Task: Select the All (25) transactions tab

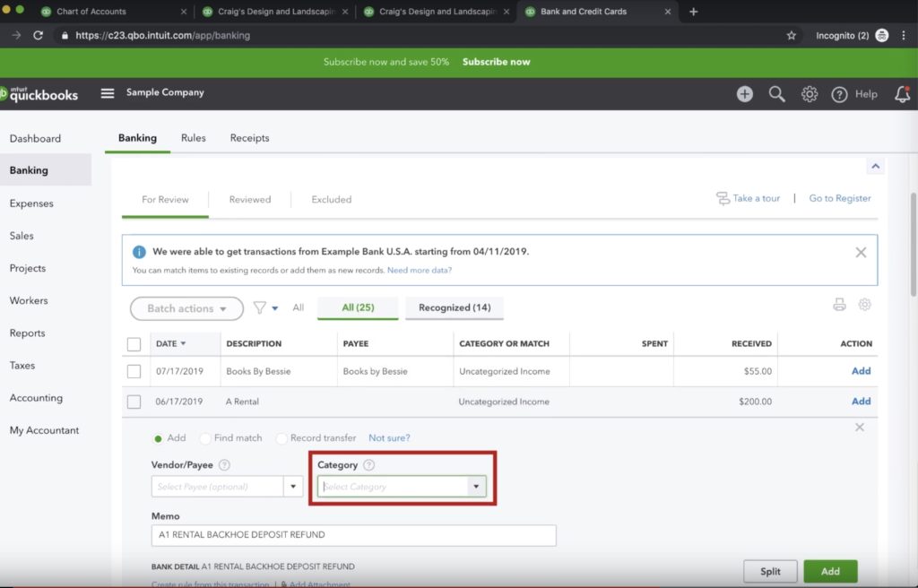Action: pyautogui.click(x=358, y=308)
